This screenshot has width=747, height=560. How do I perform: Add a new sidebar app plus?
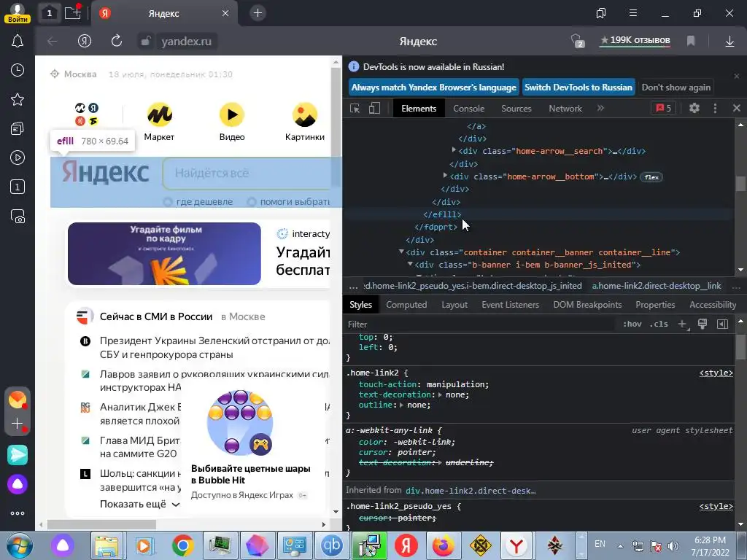click(x=18, y=424)
